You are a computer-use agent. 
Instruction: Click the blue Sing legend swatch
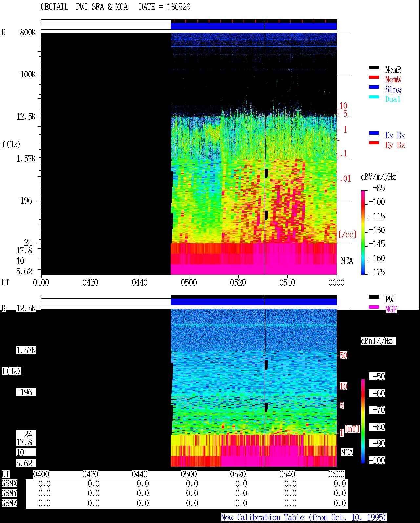pyautogui.click(x=374, y=87)
